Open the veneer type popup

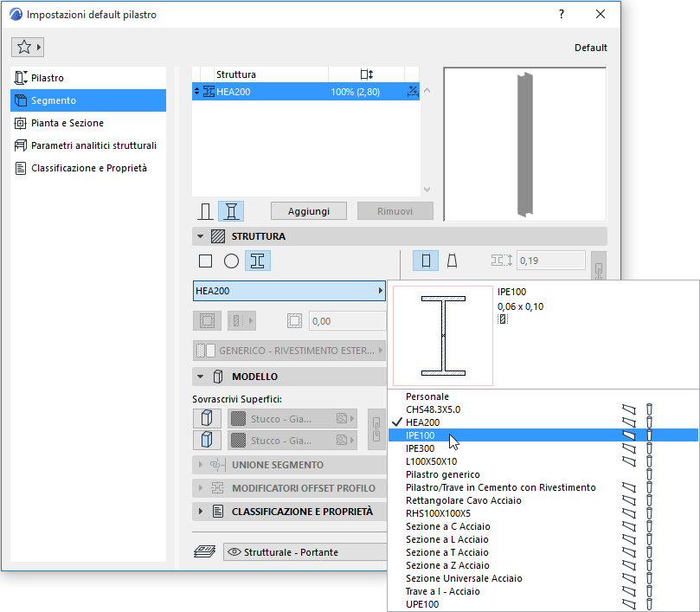click(241, 321)
